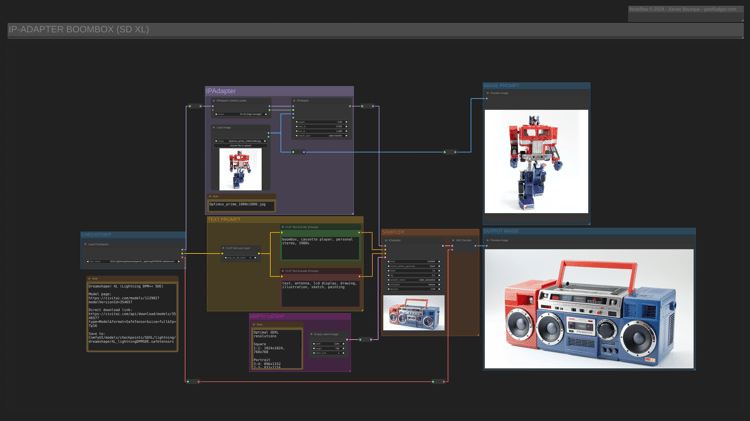Screen dimensions: 750x421
Task: Toggle collapse of the red negative CLIP Text Encode node
Action: [284, 271]
